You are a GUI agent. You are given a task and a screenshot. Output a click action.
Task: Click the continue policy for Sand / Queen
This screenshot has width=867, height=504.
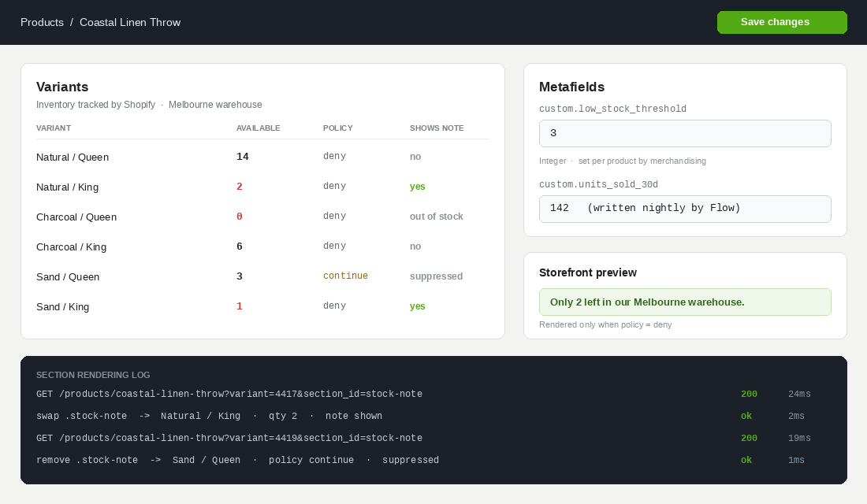pyautogui.click(x=345, y=276)
